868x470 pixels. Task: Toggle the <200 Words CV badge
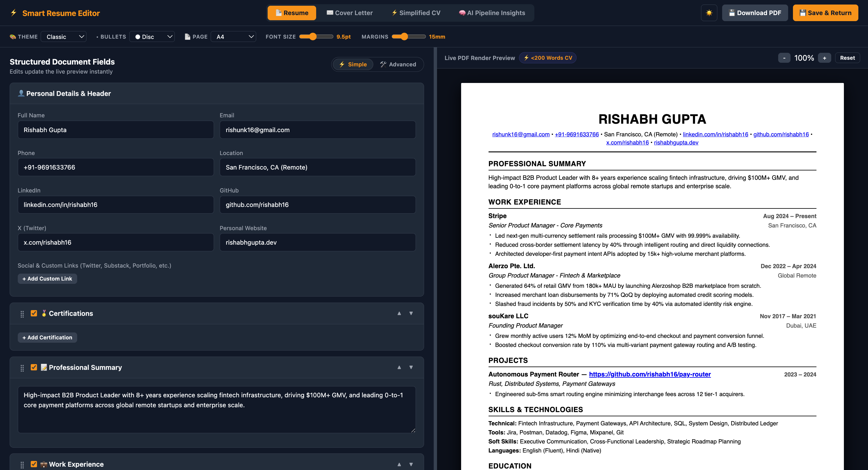(548, 58)
